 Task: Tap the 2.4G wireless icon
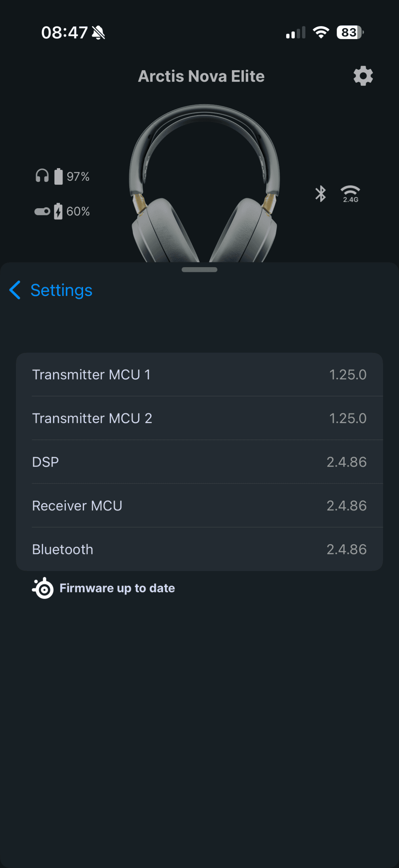coord(350,194)
